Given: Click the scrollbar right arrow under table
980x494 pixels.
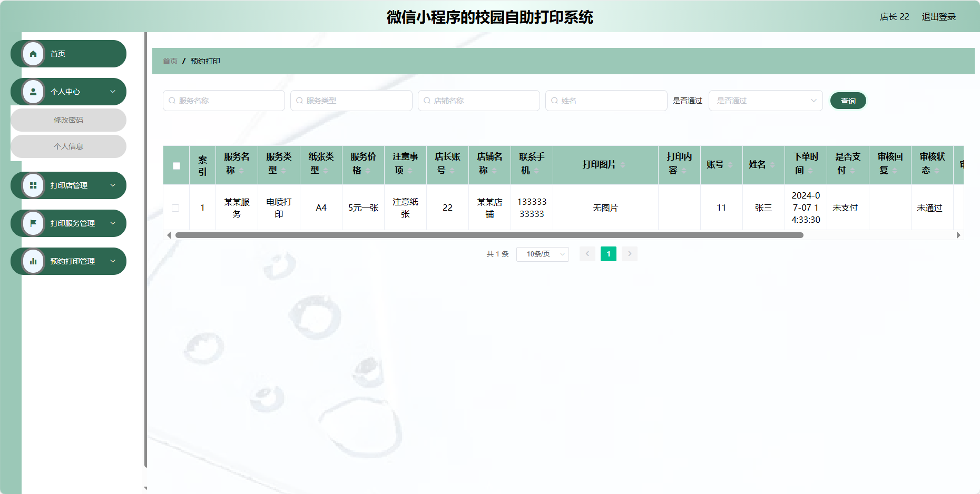Looking at the screenshot, I should coord(958,235).
